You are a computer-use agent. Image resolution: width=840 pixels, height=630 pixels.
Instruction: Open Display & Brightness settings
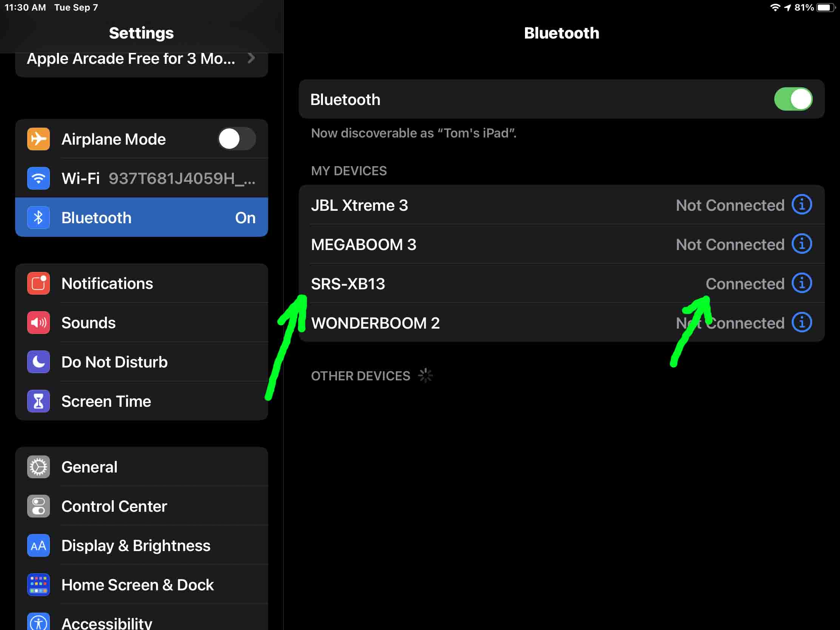tap(142, 545)
